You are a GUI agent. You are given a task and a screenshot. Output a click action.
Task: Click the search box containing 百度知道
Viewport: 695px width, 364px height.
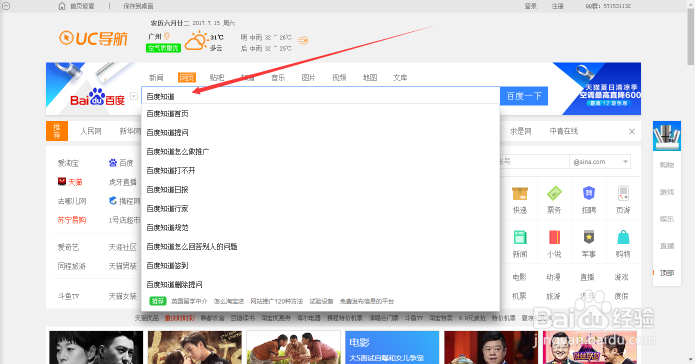[320, 96]
